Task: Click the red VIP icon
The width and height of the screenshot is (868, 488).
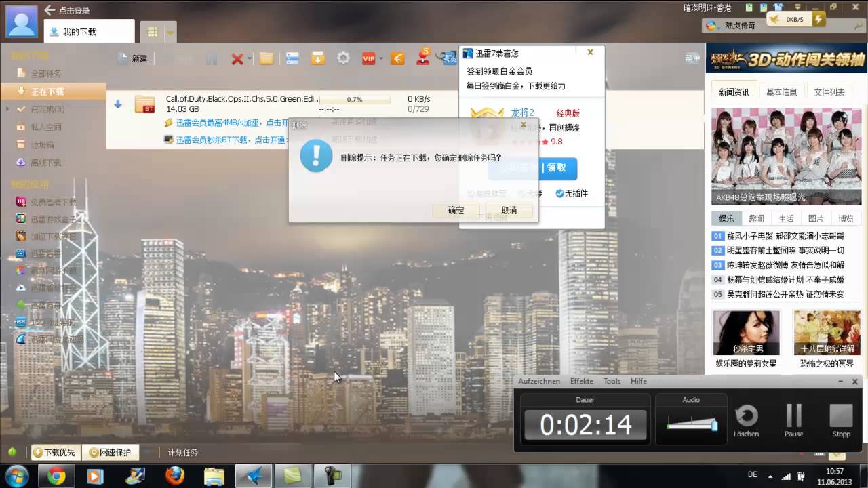Action: pyautogui.click(x=369, y=59)
